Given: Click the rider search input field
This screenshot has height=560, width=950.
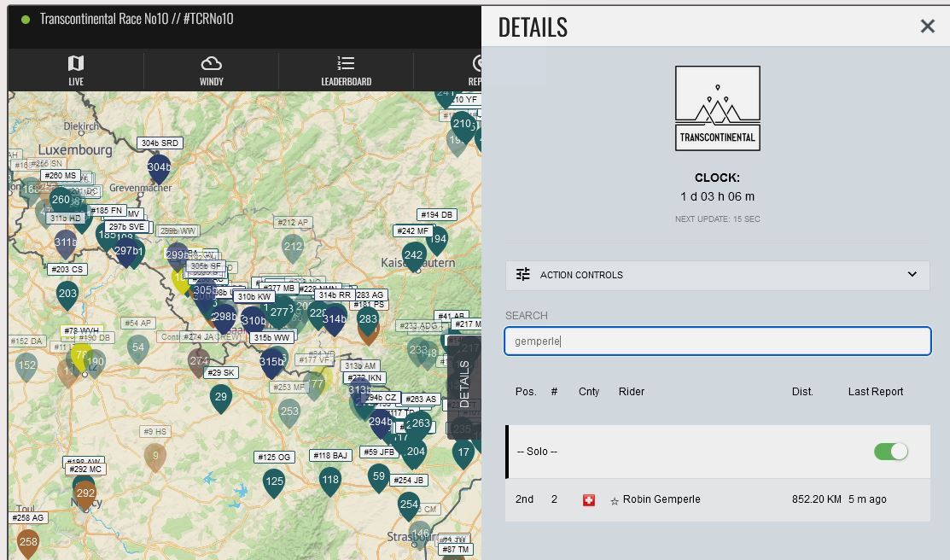Looking at the screenshot, I should point(717,341).
